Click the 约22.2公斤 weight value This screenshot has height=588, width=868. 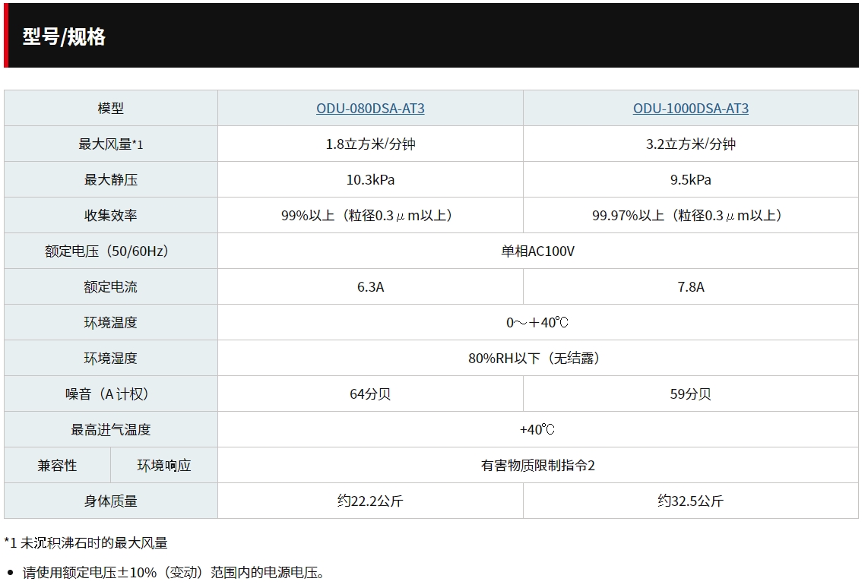click(370, 501)
